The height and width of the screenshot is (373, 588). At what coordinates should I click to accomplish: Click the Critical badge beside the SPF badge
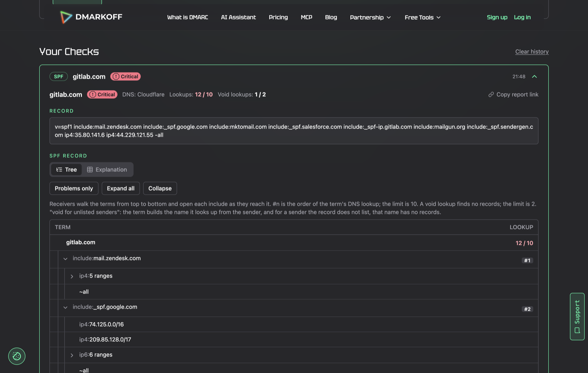[126, 77]
